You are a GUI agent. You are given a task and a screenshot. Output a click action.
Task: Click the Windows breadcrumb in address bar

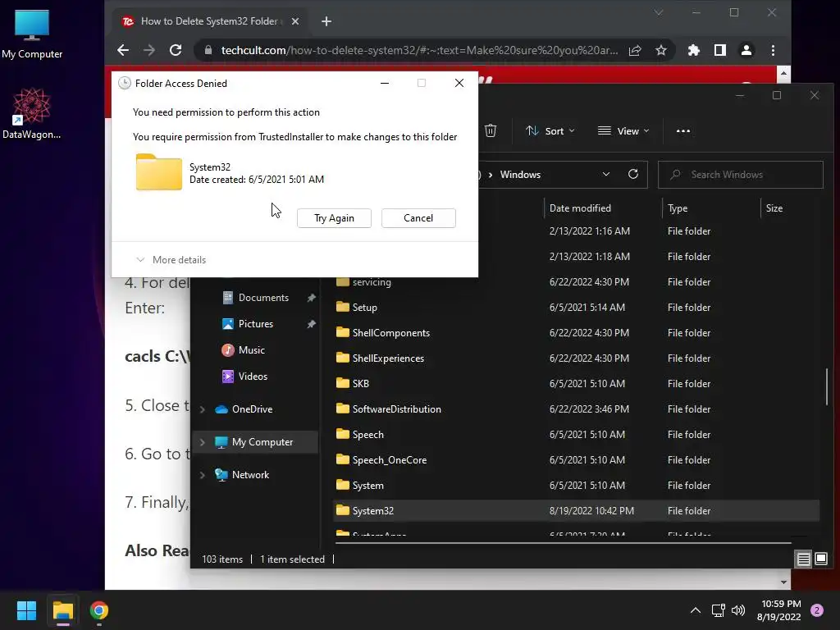point(520,175)
